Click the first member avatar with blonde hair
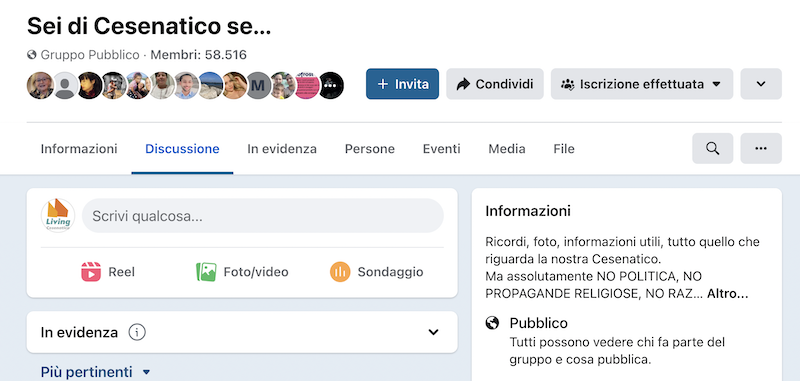This screenshot has height=381, width=800. (40, 85)
